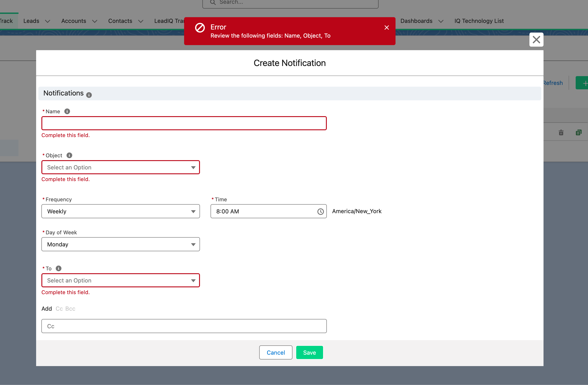Click the Object field info icon
The width and height of the screenshot is (588, 385).
pyautogui.click(x=69, y=155)
